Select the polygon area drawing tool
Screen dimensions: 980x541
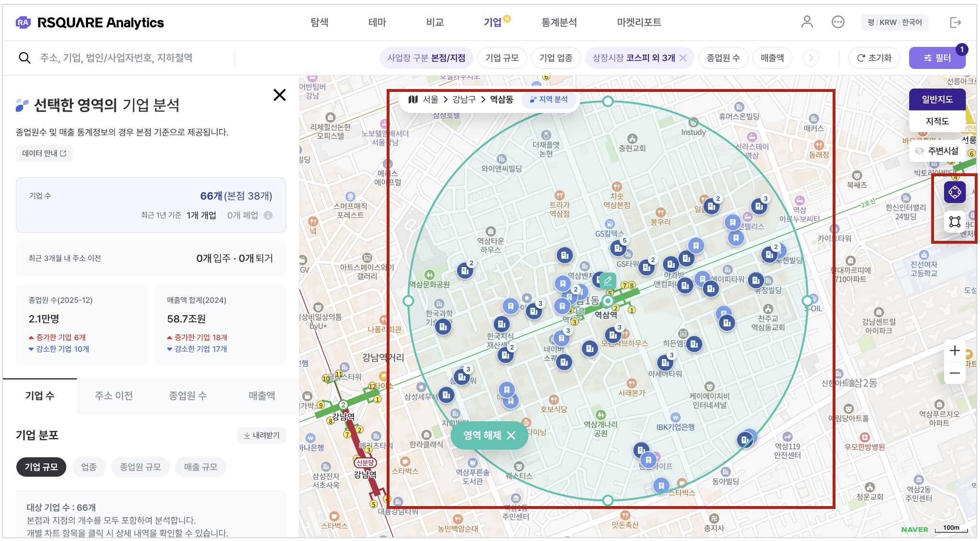[x=955, y=221]
